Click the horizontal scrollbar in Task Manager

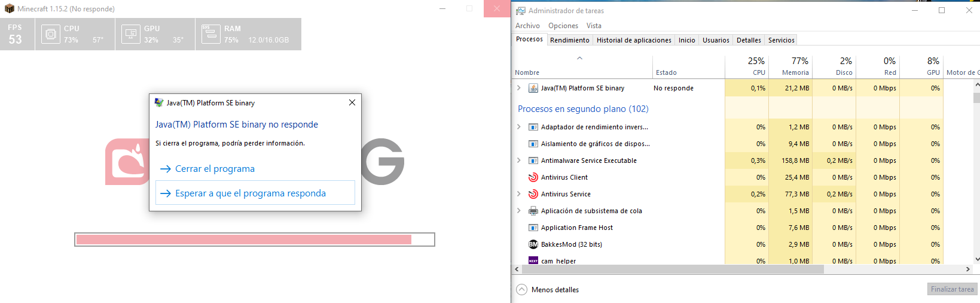pos(673,269)
